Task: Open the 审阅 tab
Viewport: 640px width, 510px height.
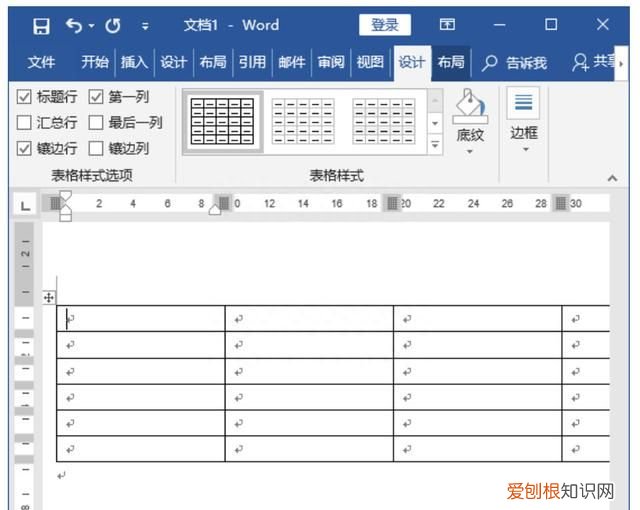Action: coord(331,62)
